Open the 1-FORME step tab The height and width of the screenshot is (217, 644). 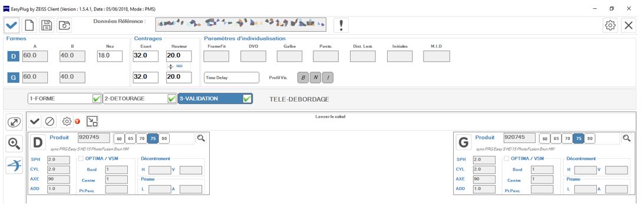[x=65, y=99]
